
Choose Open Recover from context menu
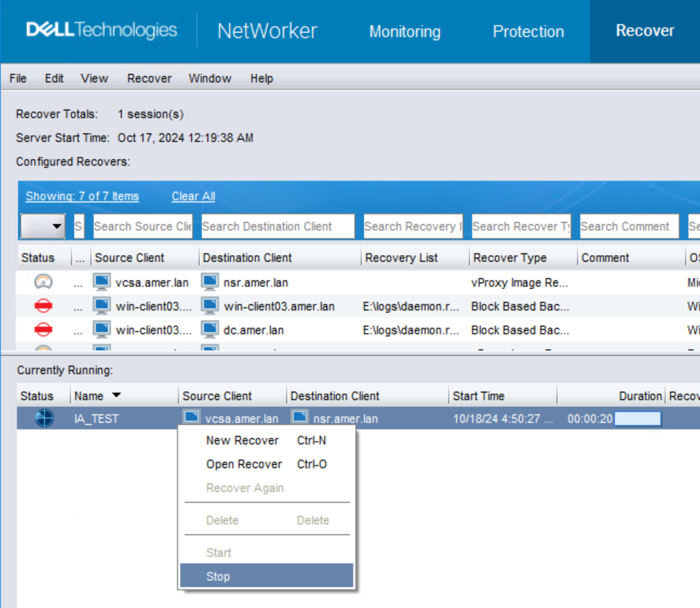click(x=267, y=464)
